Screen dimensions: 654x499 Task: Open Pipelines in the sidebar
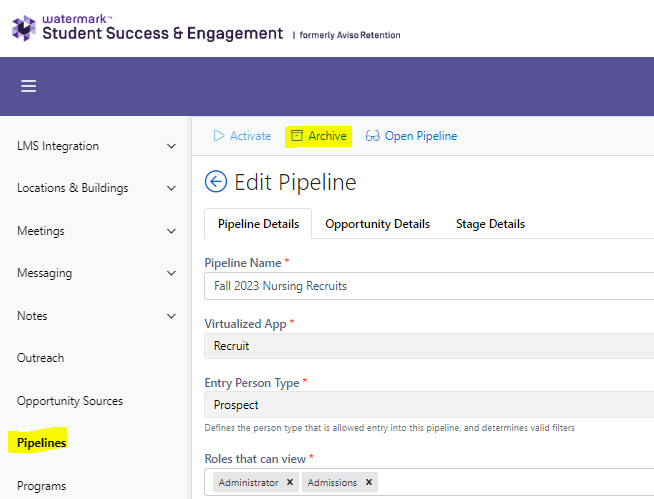(41, 443)
